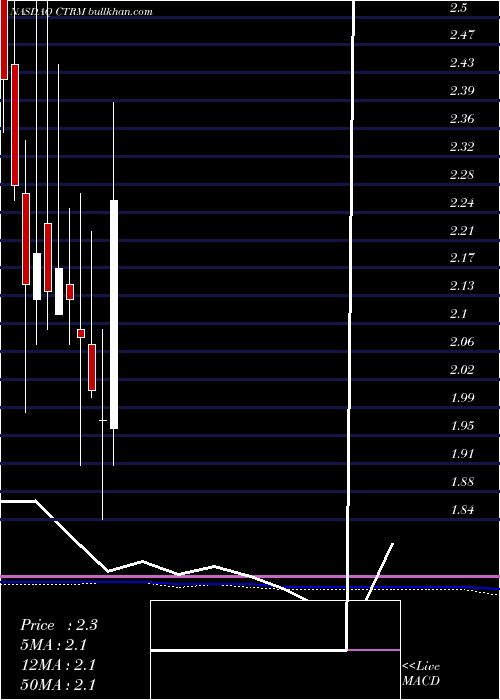500x700 pixels.
Task: Click the 1.95 price axis label
Action: point(462,426)
